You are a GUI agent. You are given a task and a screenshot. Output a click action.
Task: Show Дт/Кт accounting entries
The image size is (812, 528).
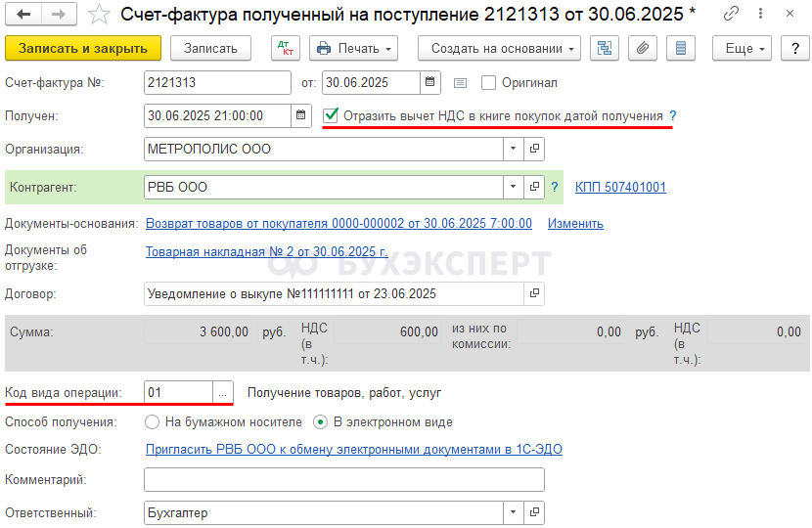pos(286,48)
